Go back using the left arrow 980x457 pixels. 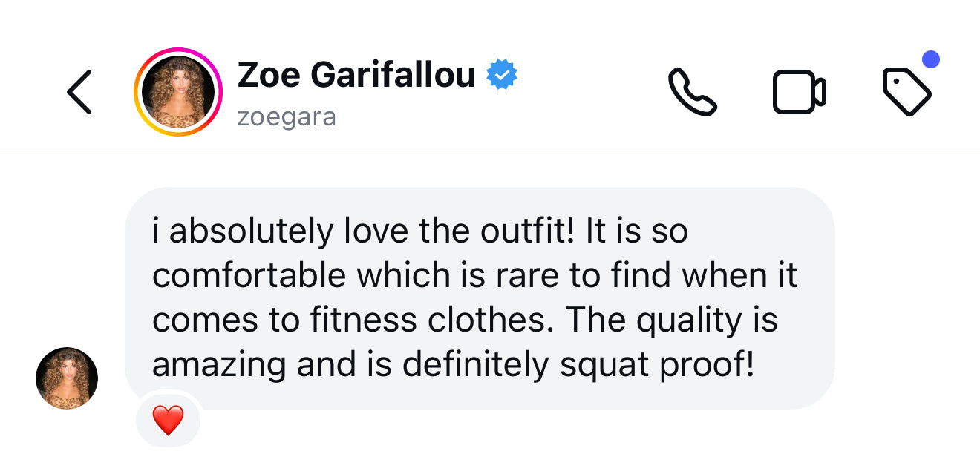tap(79, 92)
